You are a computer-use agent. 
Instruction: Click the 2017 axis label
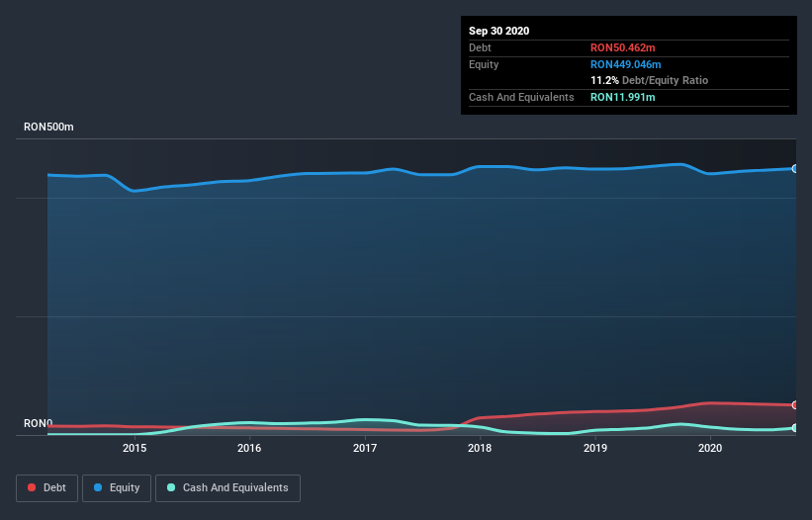tap(365, 448)
